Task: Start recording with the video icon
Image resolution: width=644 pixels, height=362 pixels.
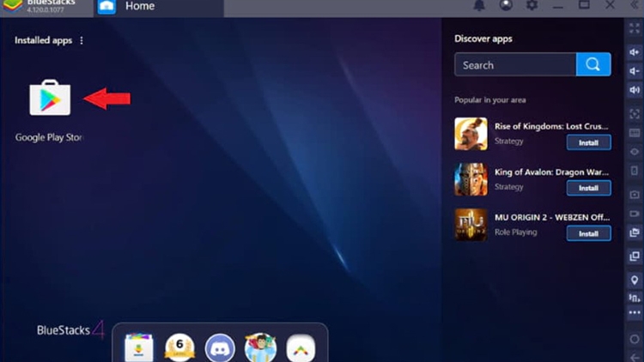Action: 635,214
